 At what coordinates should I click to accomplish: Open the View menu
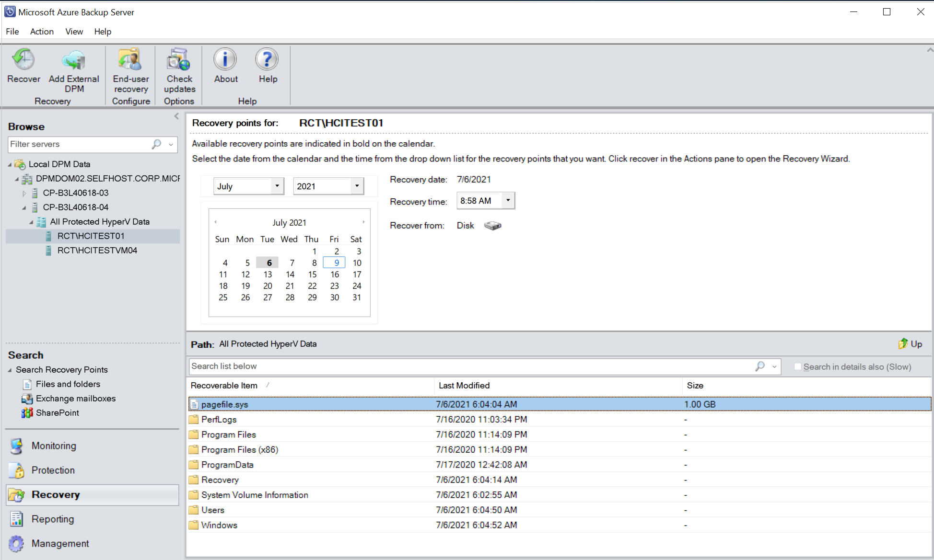(x=73, y=31)
